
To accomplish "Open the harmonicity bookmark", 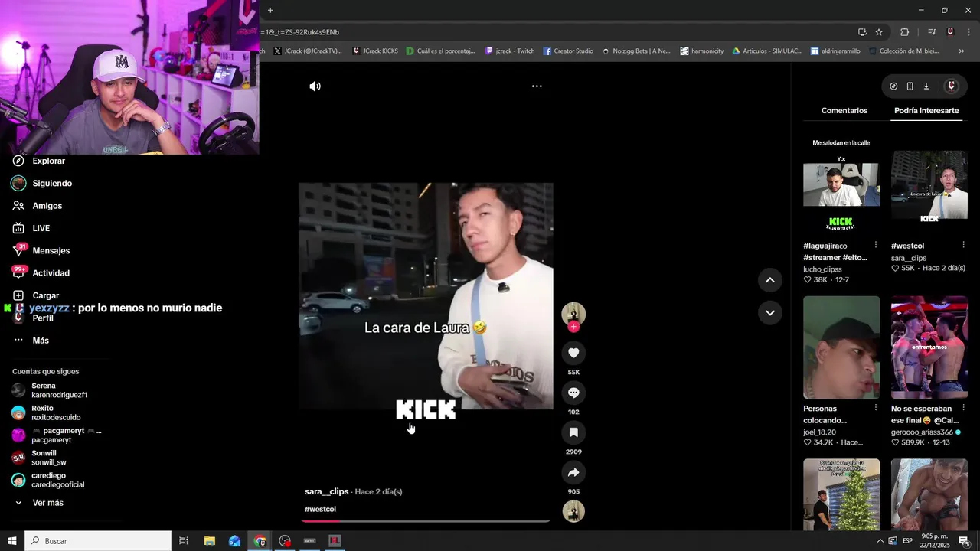I will (701, 51).
